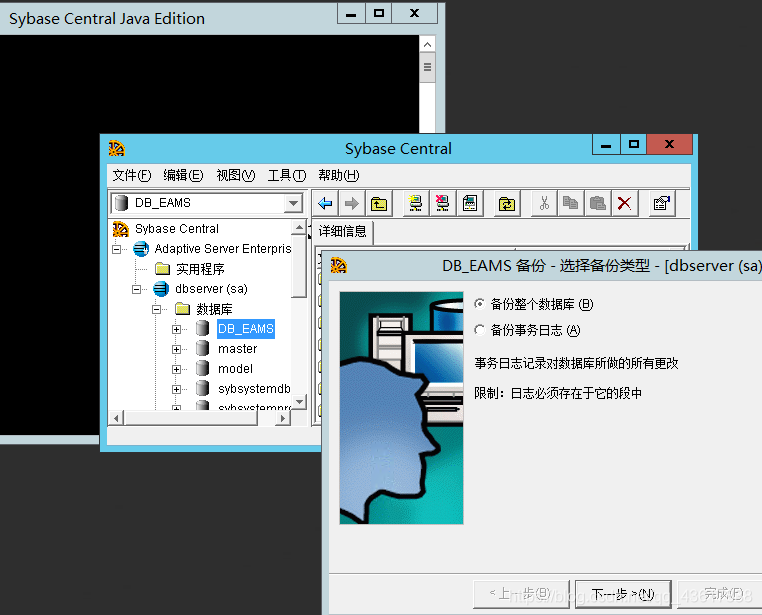Click the Copy toolbar icon
This screenshot has height=615, width=762.
point(571,203)
